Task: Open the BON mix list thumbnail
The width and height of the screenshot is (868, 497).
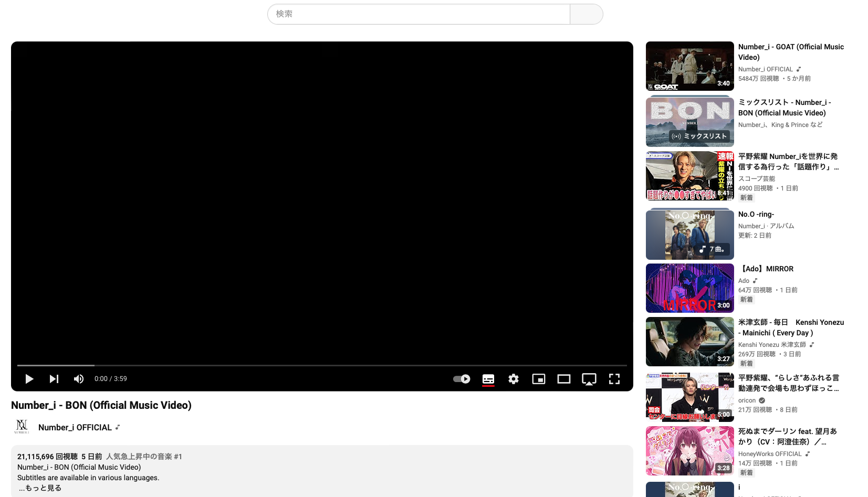Action: coord(690,122)
